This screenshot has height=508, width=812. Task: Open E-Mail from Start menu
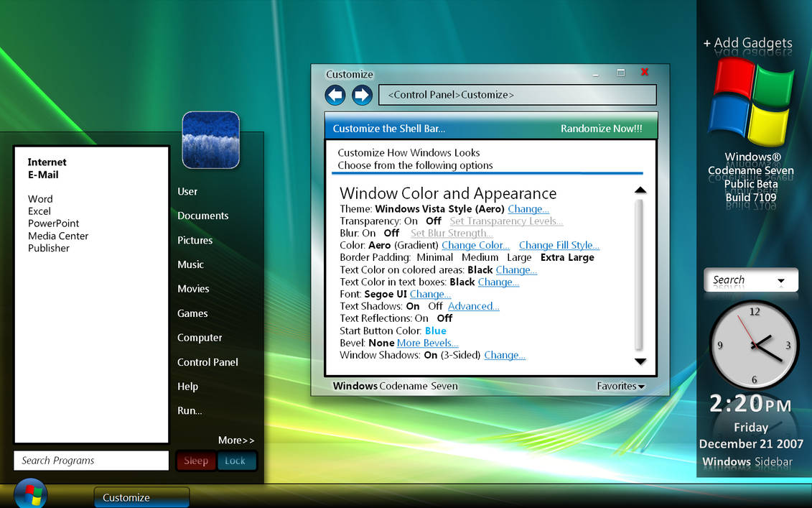(x=43, y=175)
